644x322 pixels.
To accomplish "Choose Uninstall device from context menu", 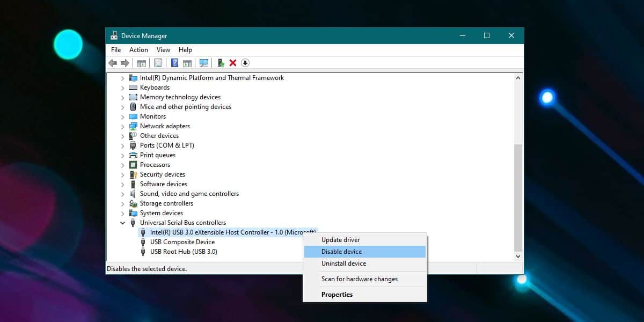I will point(365,264).
